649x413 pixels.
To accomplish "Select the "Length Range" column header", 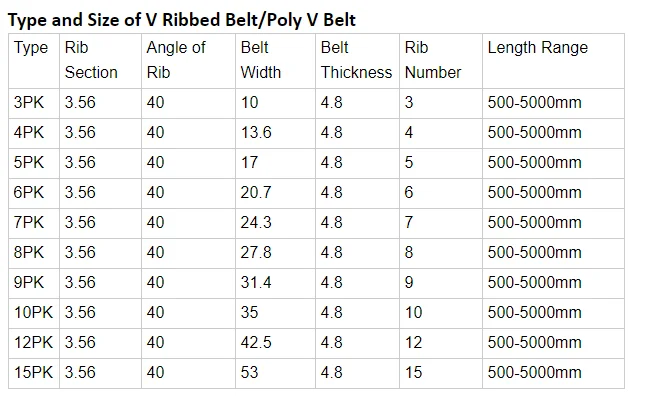I will 537,48.
